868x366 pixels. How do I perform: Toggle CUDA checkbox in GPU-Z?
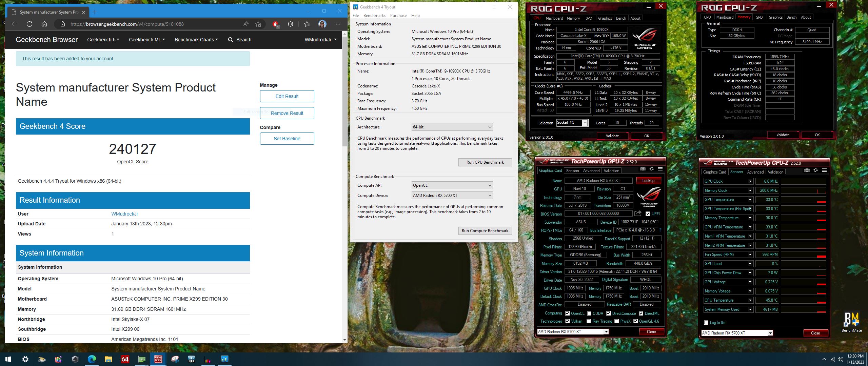(589, 313)
